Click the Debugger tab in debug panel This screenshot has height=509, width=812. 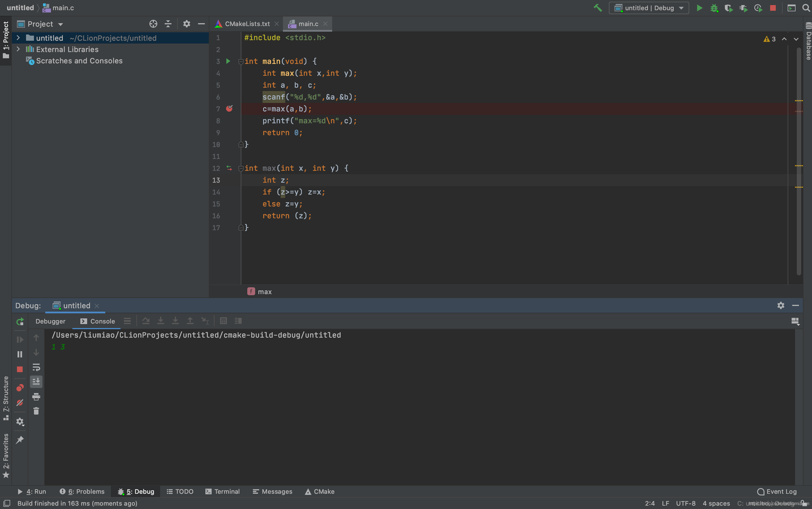tap(50, 320)
